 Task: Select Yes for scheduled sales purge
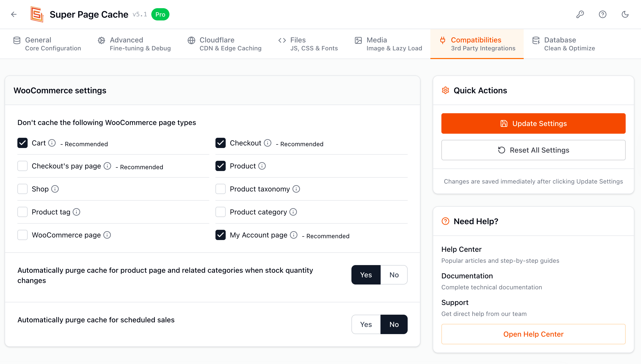point(366,324)
